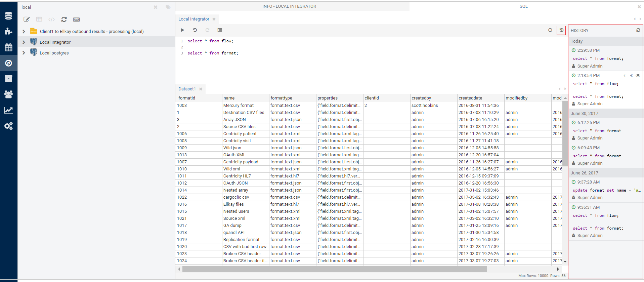Viewport: 644px width, 282px height.
Task: Click the keyboard shortcuts icon
Action: (x=76, y=19)
